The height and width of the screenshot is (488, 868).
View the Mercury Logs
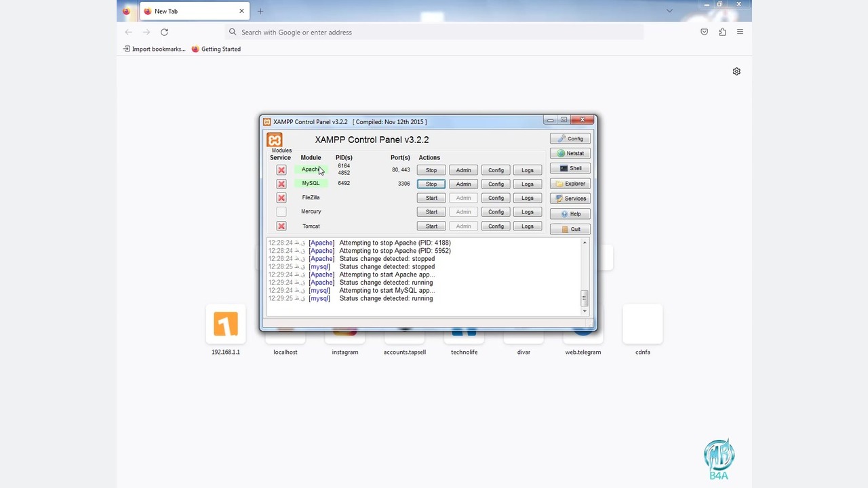tap(528, 212)
